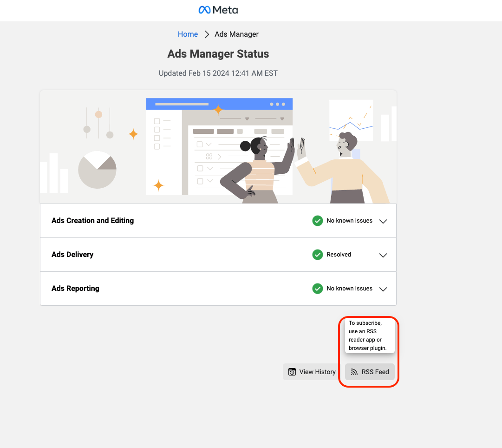The image size is (502, 448).
Task: Open the View History button
Action: point(312,372)
